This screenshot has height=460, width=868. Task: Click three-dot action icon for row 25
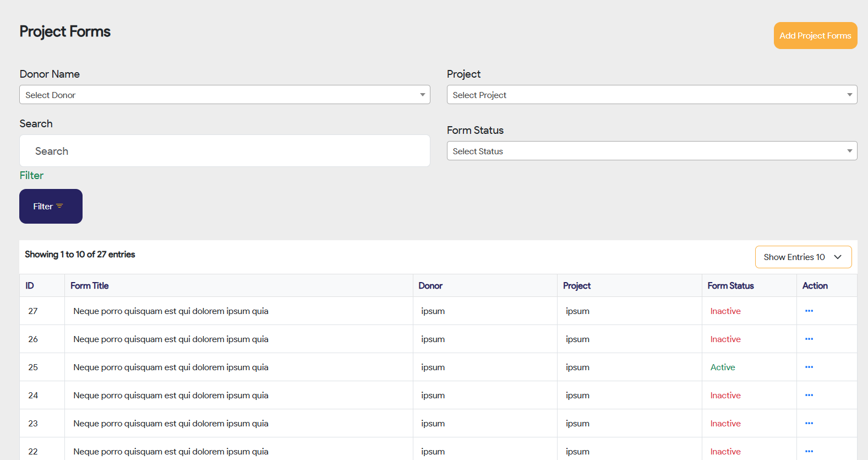[x=809, y=367]
